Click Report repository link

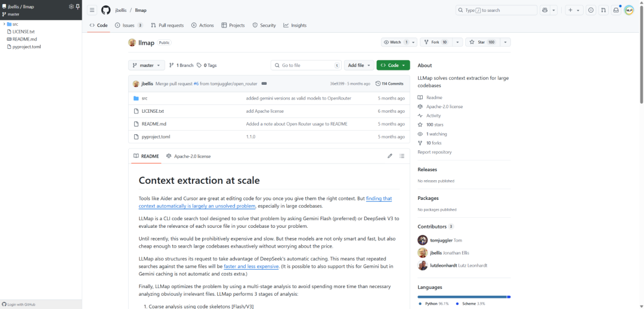click(x=435, y=152)
